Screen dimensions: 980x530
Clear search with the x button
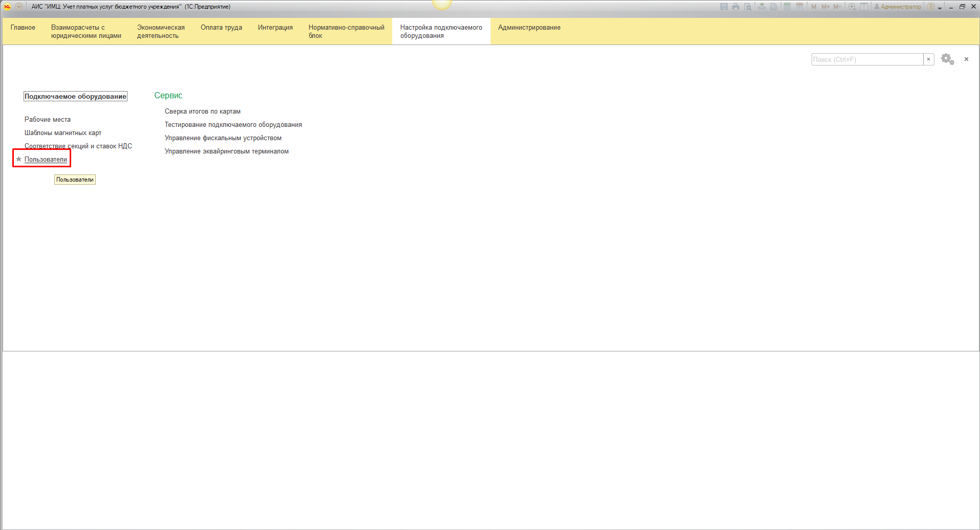[928, 59]
